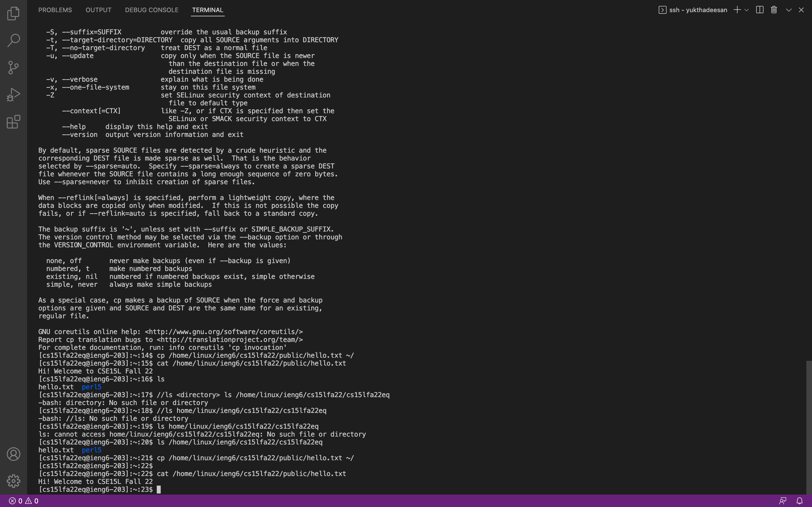Click the terminal scrollbar thumb
This screenshot has width=812, height=507.
[x=809, y=426]
